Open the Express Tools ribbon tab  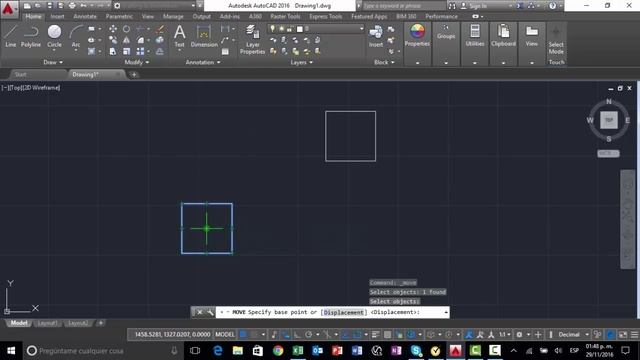tap(325, 16)
